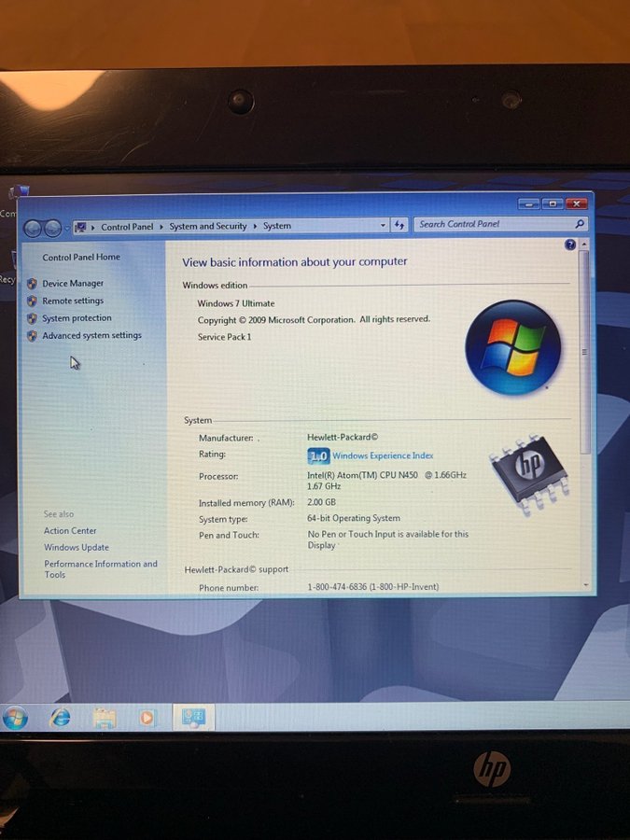This screenshot has width=630, height=840.
Task: Open Device Manager from the left pane
Action: point(73,284)
